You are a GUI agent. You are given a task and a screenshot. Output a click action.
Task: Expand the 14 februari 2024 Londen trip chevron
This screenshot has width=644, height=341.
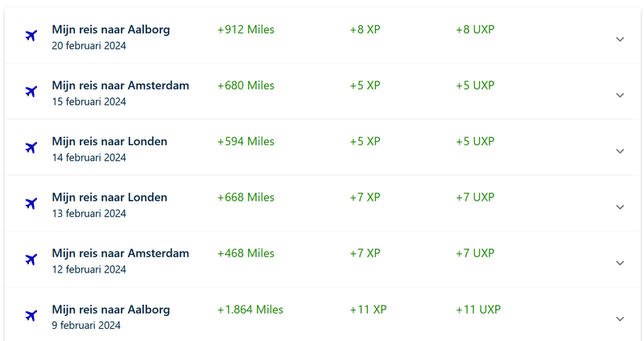coord(620,152)
